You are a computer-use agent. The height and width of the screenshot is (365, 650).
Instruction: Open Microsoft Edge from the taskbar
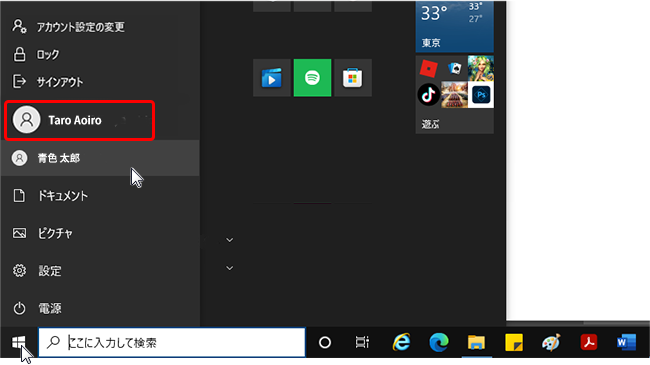pyautogui.click(x=439, y=342)
